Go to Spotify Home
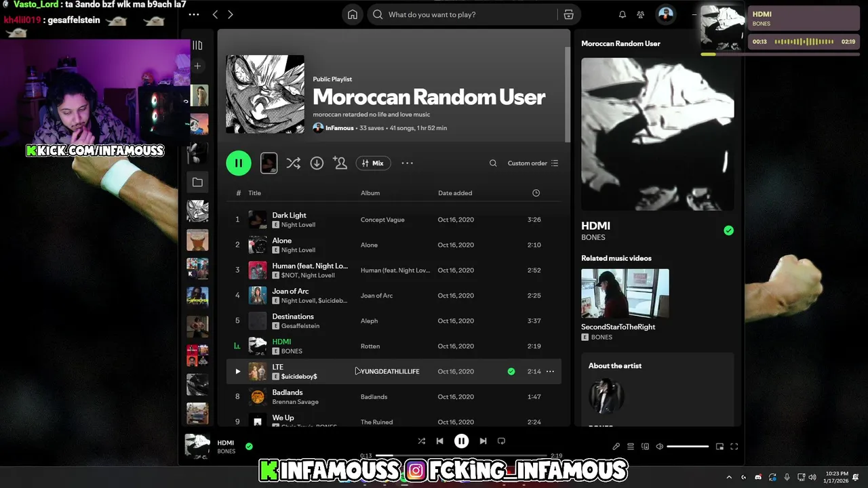The width and height of the screenshot is (868, 488). click(353, 14)
